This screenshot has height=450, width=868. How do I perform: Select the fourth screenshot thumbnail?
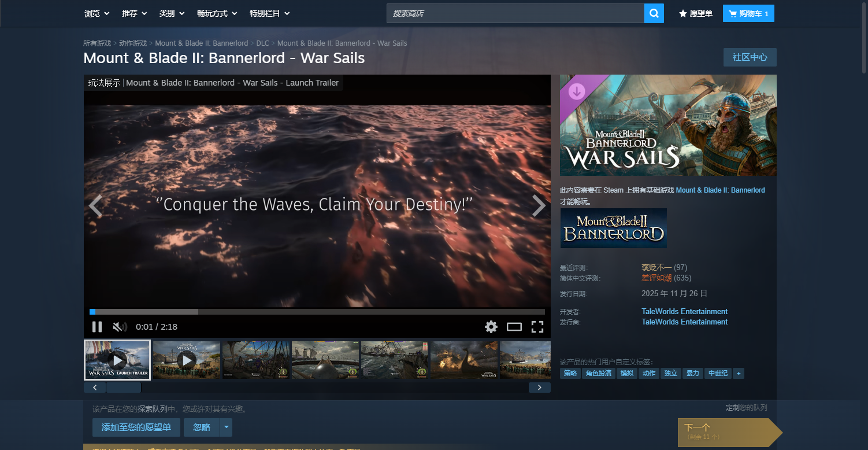[325, 360]
